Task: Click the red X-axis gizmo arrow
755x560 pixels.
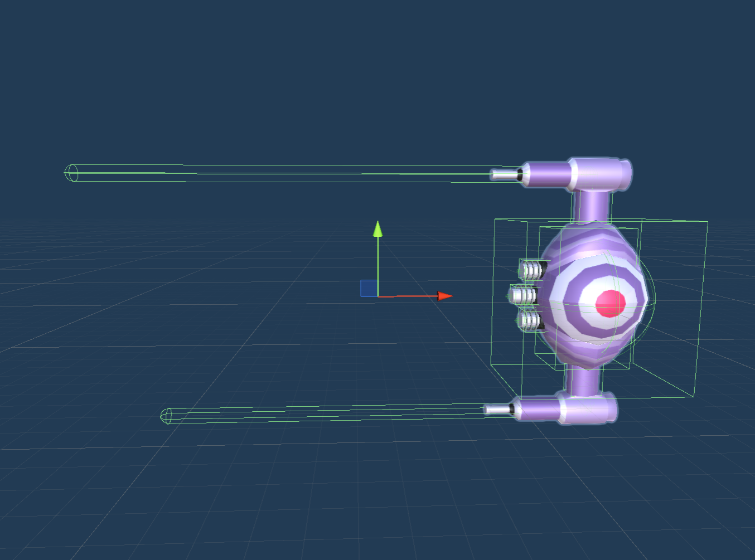Action: point(445,296)
